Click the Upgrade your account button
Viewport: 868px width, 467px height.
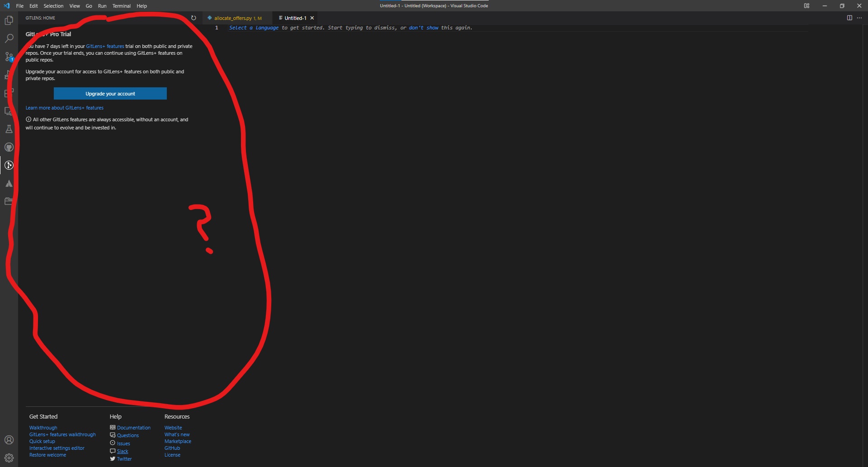[110, 94]
